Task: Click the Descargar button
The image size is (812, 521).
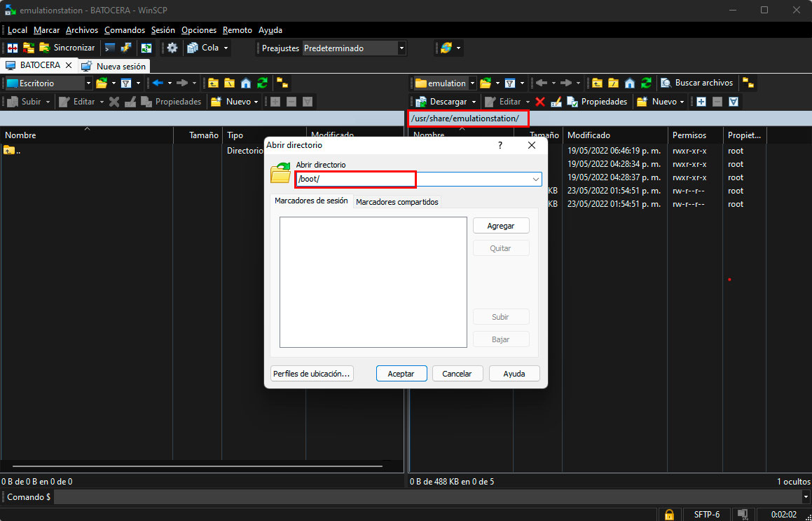Action: (441, 102)
